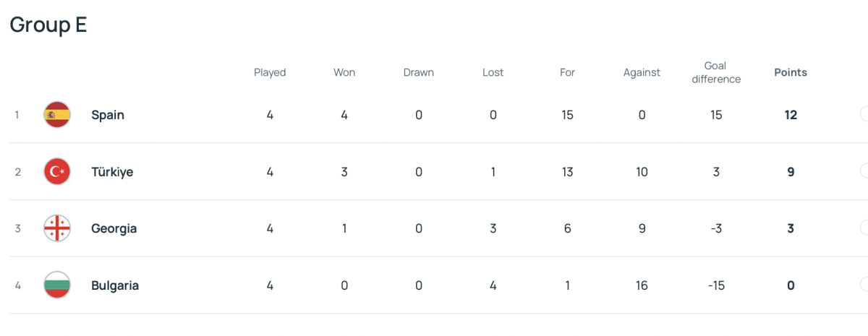Select the Bulgaria team name
868x336 pixels.
[x=115, y=285]
